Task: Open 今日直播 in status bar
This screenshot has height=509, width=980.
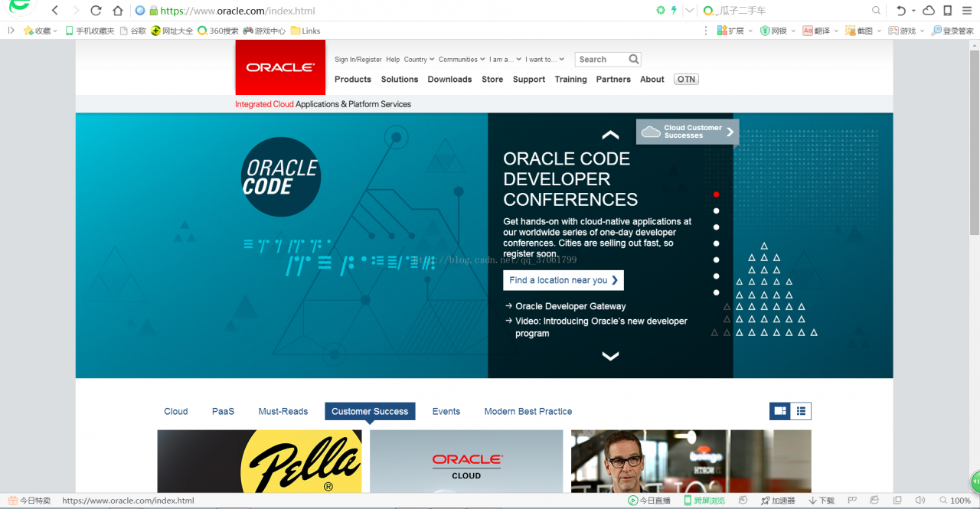Action: point(649,501)
